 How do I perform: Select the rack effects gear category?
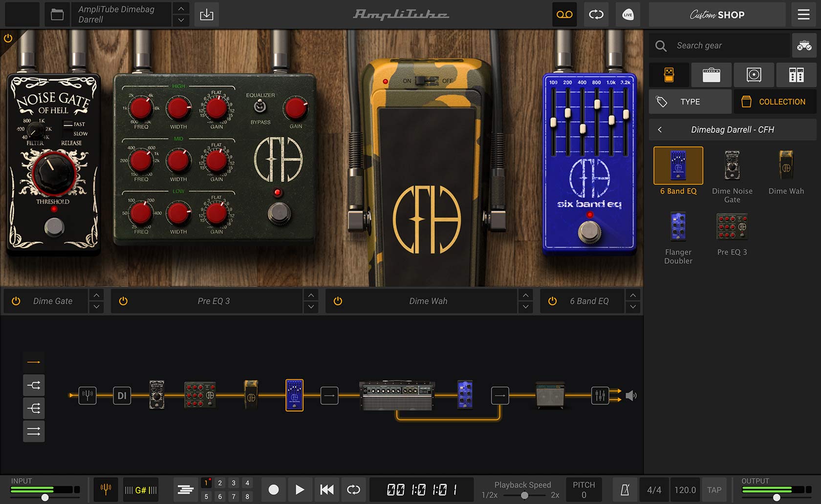[796, 75]
